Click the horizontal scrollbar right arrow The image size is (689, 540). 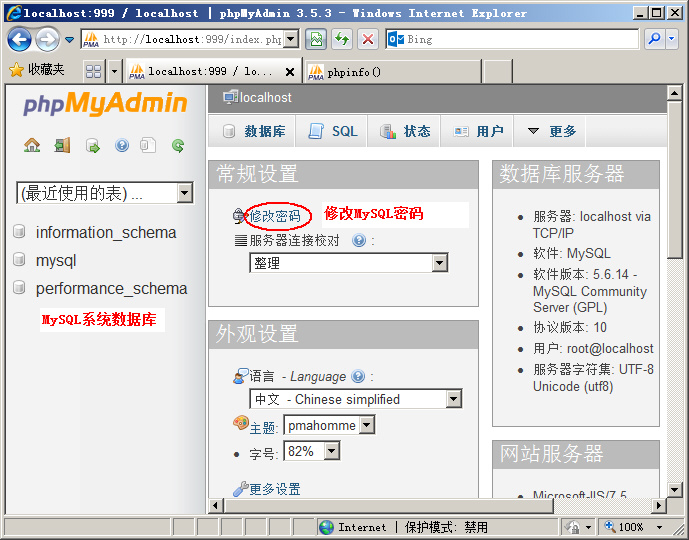658,505
